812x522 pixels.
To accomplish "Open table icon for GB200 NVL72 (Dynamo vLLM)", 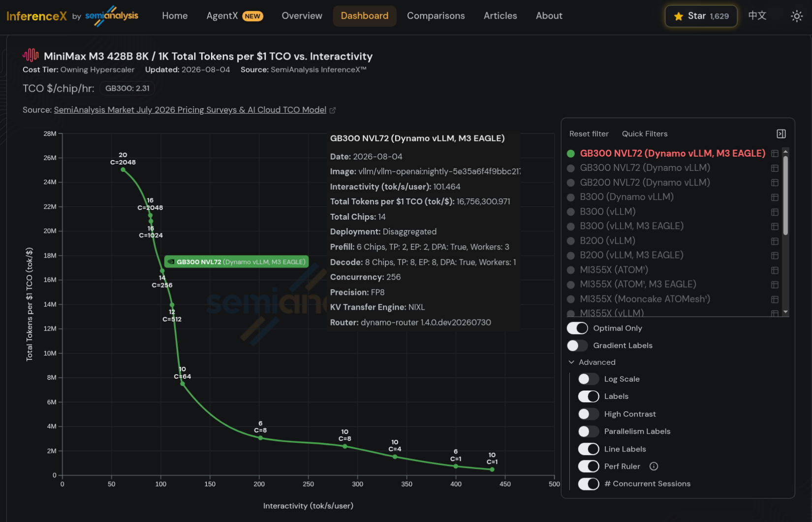I will [775, 183].
